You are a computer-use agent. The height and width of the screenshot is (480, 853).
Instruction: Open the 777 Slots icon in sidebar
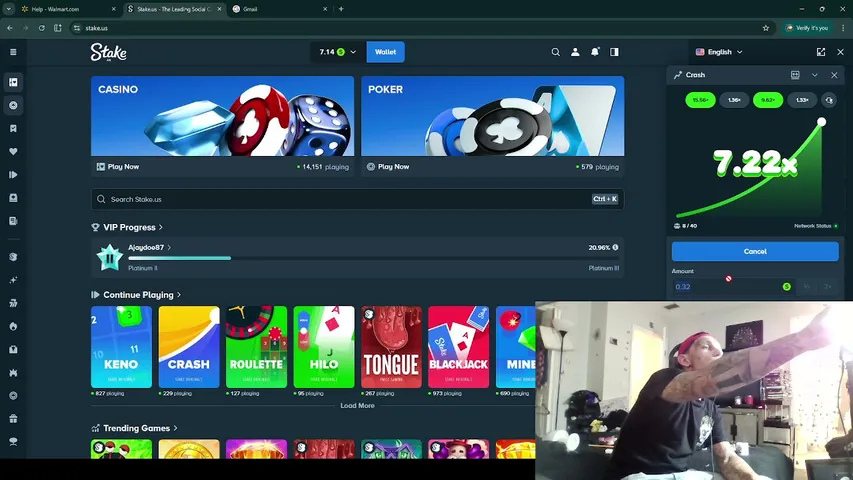pyautogui.click(x=13, y=303)
